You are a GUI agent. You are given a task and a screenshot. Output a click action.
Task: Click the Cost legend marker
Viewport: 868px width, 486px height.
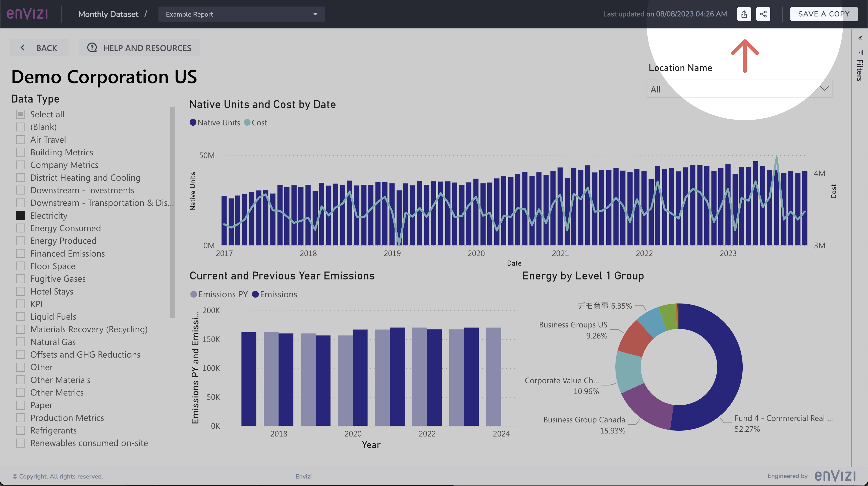[x=247, y=123]
